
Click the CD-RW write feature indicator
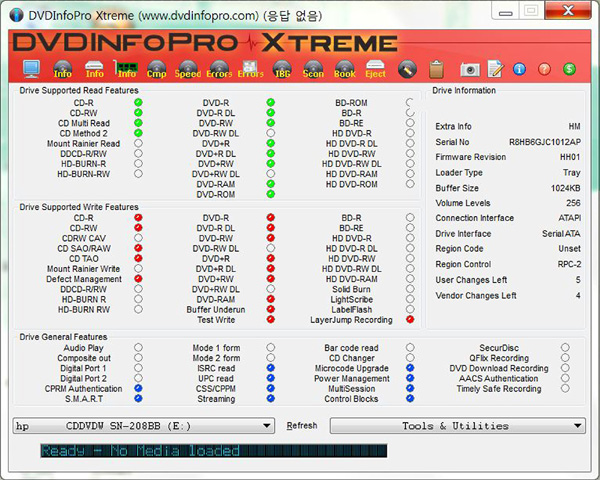[138, 228]
